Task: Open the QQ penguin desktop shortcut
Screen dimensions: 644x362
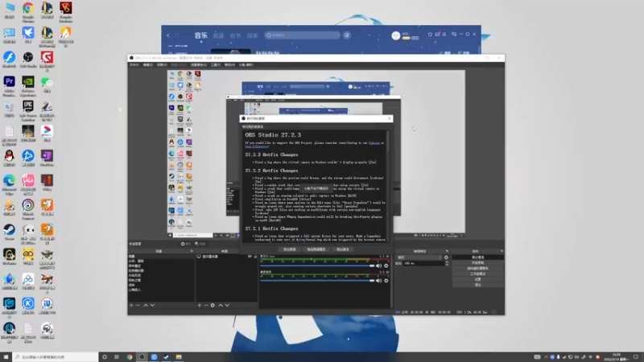Action: tap(9, 158)
